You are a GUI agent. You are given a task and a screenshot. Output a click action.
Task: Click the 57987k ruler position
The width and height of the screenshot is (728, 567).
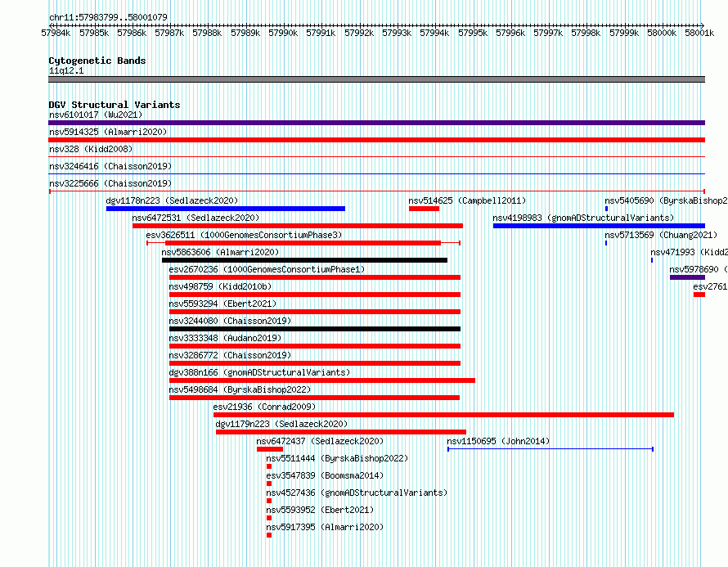tap(169, 33)
